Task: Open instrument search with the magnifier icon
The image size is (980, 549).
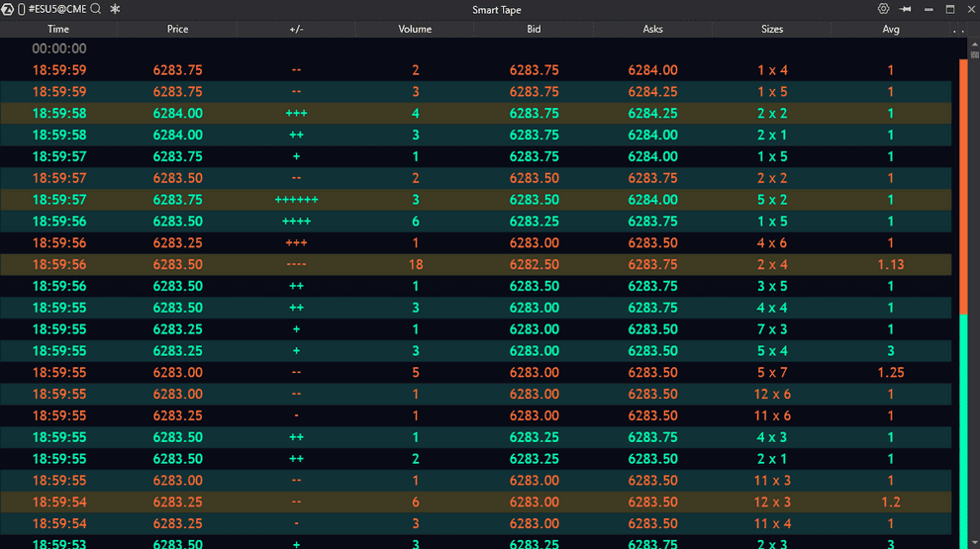Action: (x=96, y=9)
